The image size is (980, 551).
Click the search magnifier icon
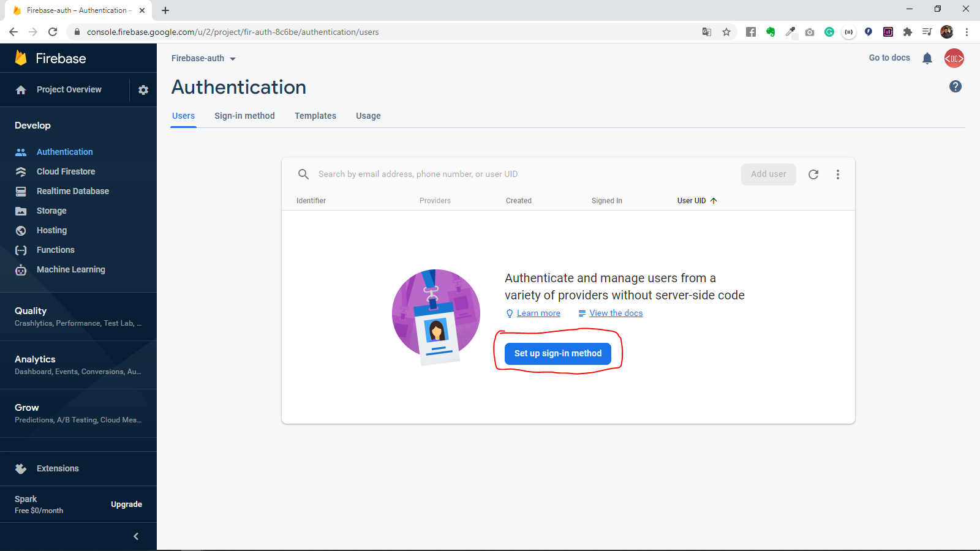[x=303, y=174]
